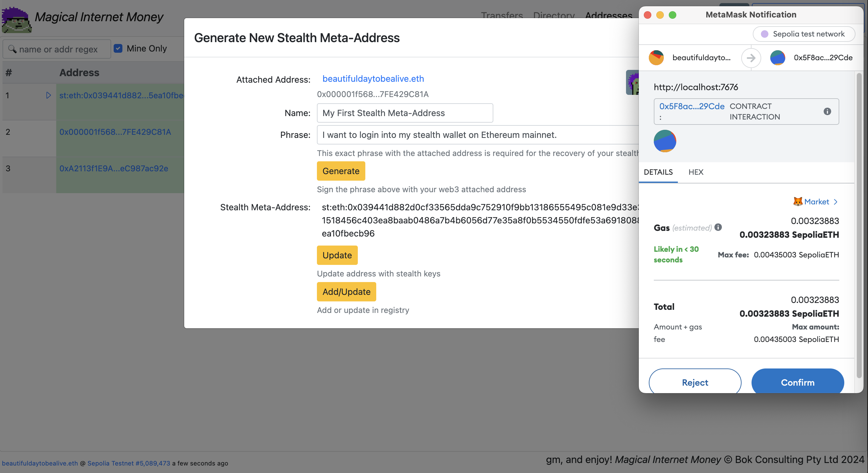Click the MetaMask popup vertical scrollbar
Image resolution: width=868 pixels, height=473 pixels.
(x=859, y=226)
